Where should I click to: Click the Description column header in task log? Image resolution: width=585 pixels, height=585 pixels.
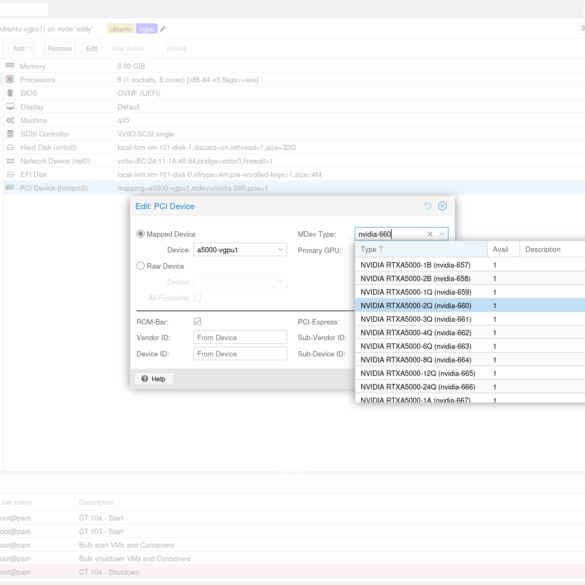point(329,502)
